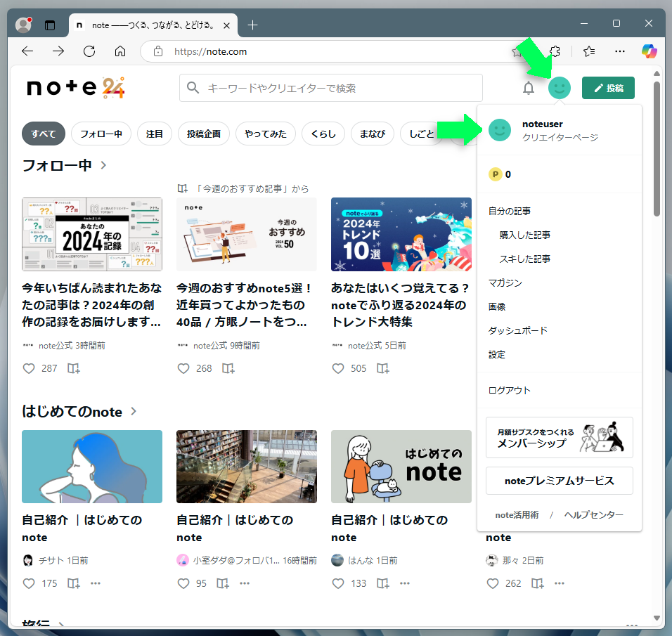672x636 pixels.
Task: Add the 95-likes article to a magazine
Action: pos(223,583)
